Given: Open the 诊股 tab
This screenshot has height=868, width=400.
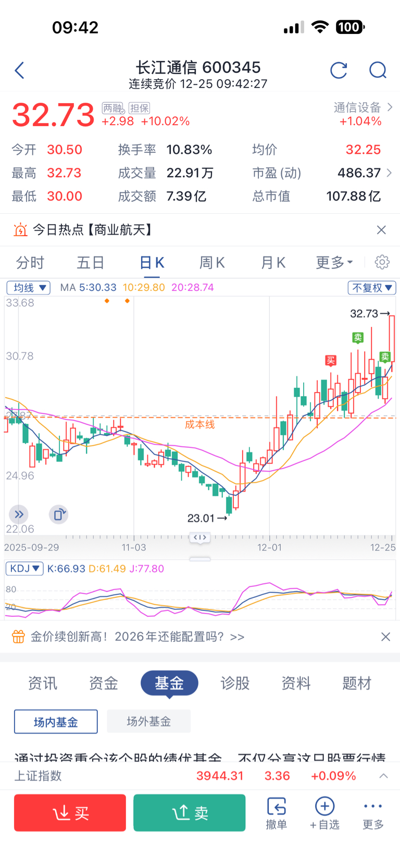Looking at the screenshot, I should click(x=235, y=683).
